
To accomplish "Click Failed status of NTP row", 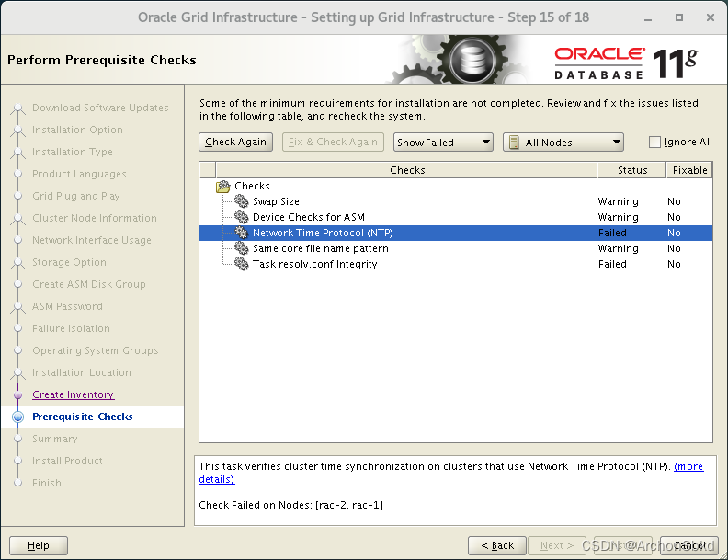I will pos(612,233).
